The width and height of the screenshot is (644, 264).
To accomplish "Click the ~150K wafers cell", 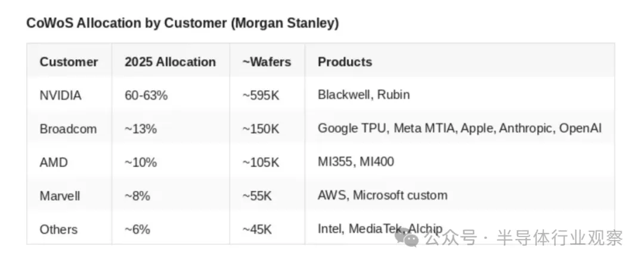I will coord(261,128).
